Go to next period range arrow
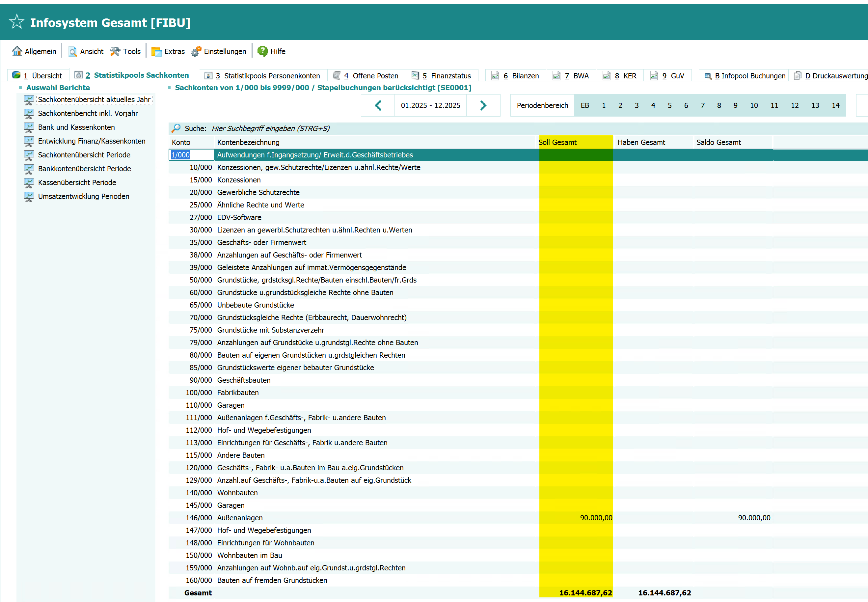Image resolution: width=868 pixels, height=602 pixels. tap(483, 105)
